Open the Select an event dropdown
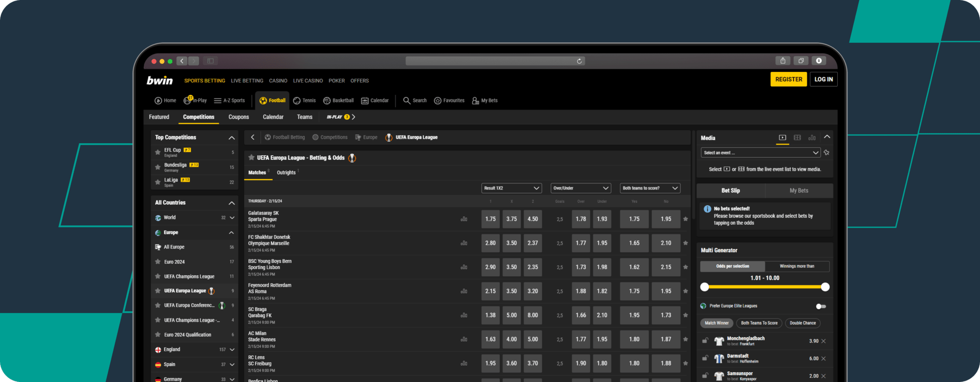 click(761, 153)
